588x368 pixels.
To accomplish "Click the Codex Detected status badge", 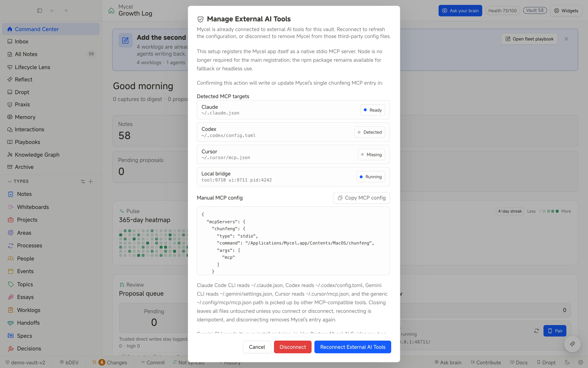I will (370, 132).
